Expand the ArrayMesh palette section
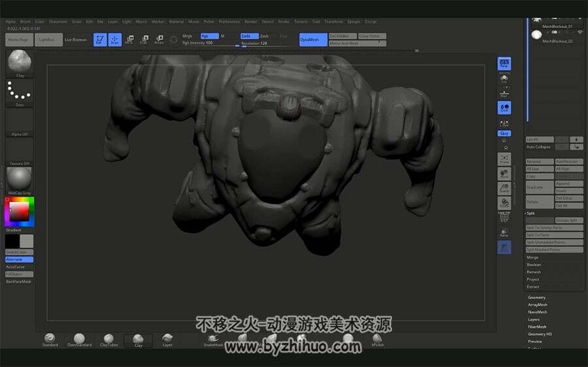This screenshot has height=367, width=588. (x=538, y=305)
